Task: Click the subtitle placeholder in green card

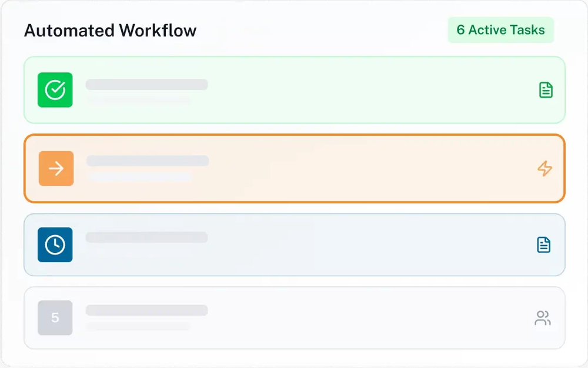Action: pyautogui.click(x=139, y=101)
